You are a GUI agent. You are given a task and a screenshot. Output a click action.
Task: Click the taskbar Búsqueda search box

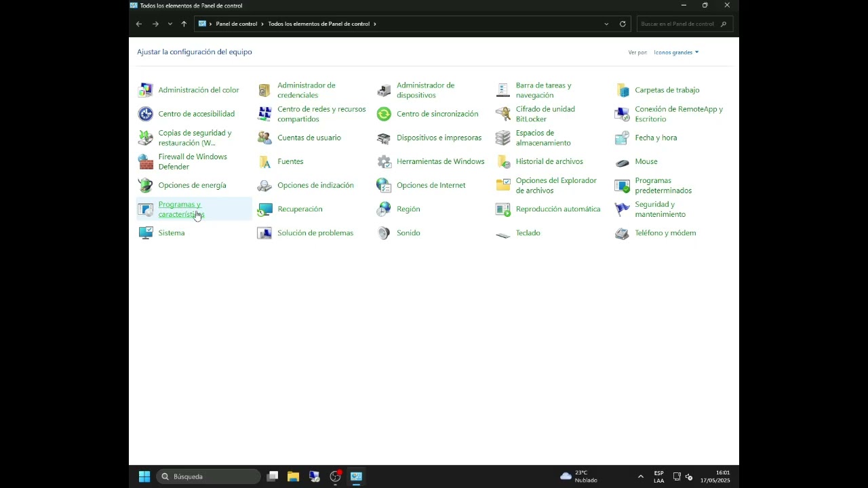pos(208,476)
